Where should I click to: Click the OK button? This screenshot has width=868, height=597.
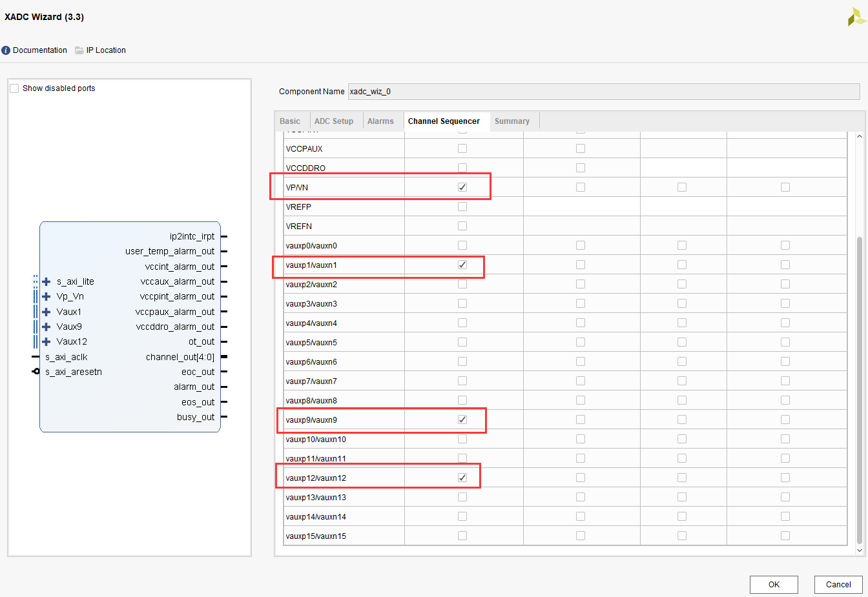[x=774, y=585]
